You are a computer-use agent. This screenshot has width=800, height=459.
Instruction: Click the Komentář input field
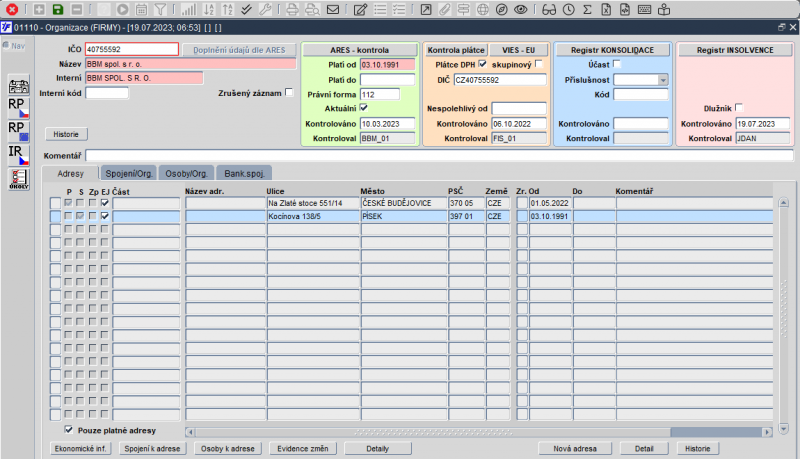point(439,156)
